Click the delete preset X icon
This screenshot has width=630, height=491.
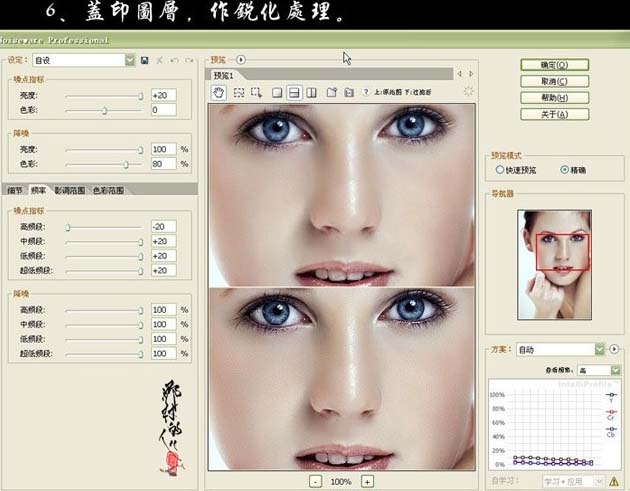coord(160,60)
